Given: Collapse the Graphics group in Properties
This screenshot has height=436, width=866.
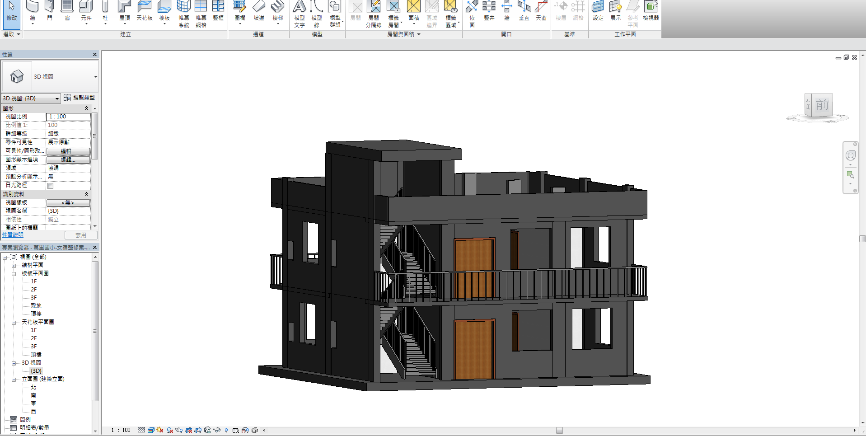Looking at the screenshot, I should click(x=86, y=108).
